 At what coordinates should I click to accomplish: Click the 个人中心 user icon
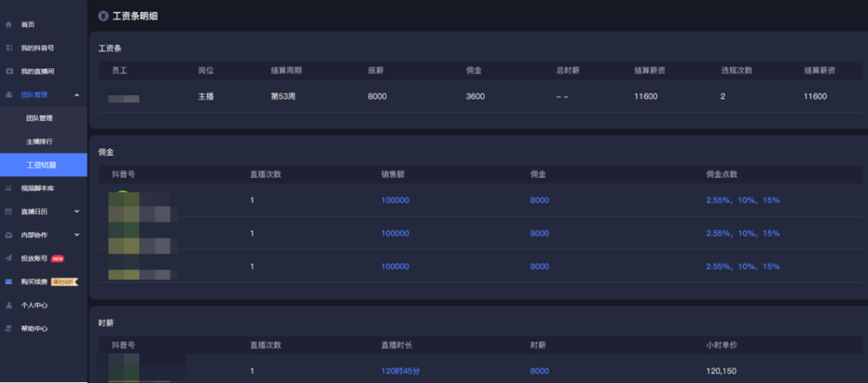tap(9, 305)
